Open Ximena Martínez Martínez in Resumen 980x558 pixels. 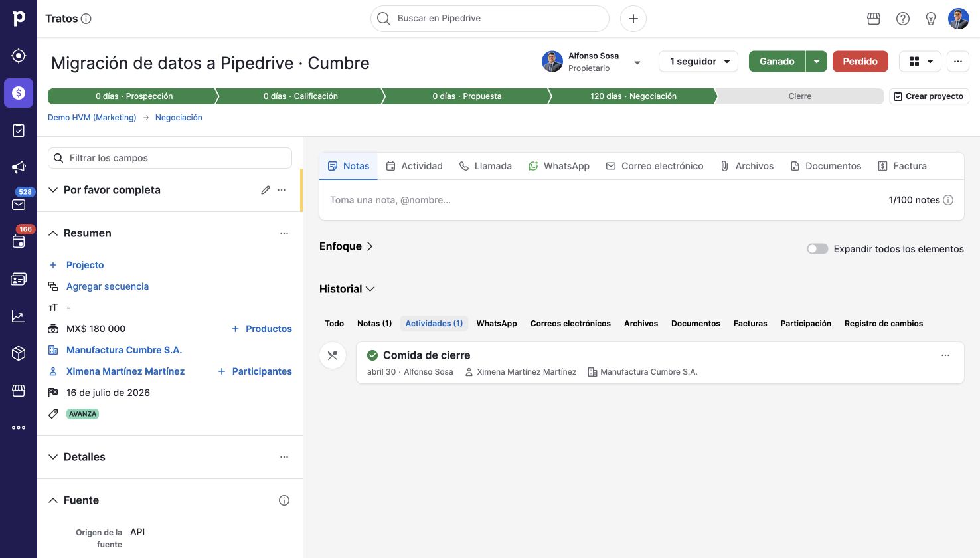click(125, 371)
